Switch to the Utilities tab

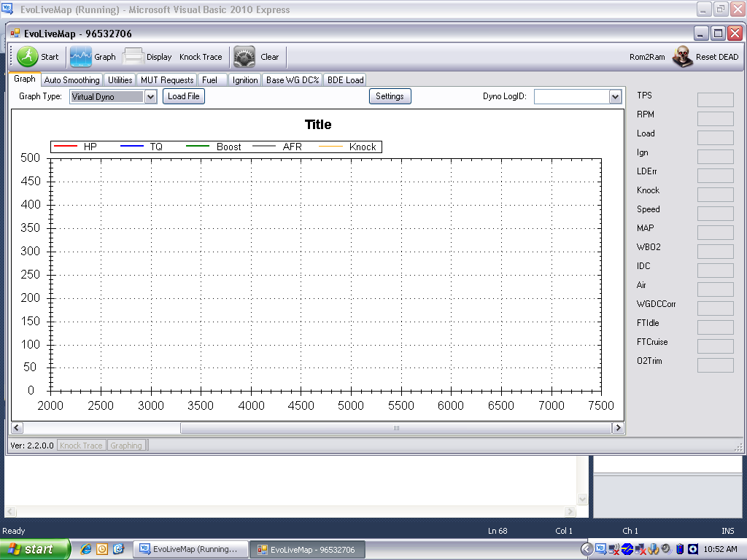(x=120, y=80)
